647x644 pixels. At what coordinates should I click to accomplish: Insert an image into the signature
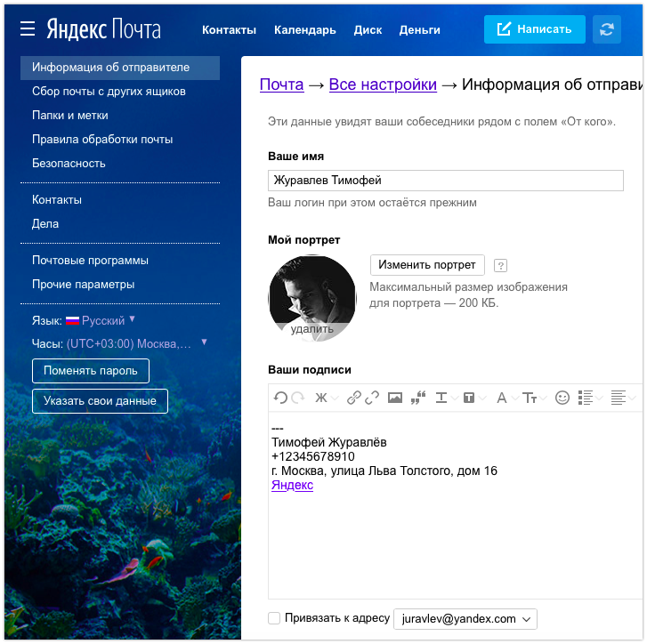pyautogui.click(x=395, y=398)
